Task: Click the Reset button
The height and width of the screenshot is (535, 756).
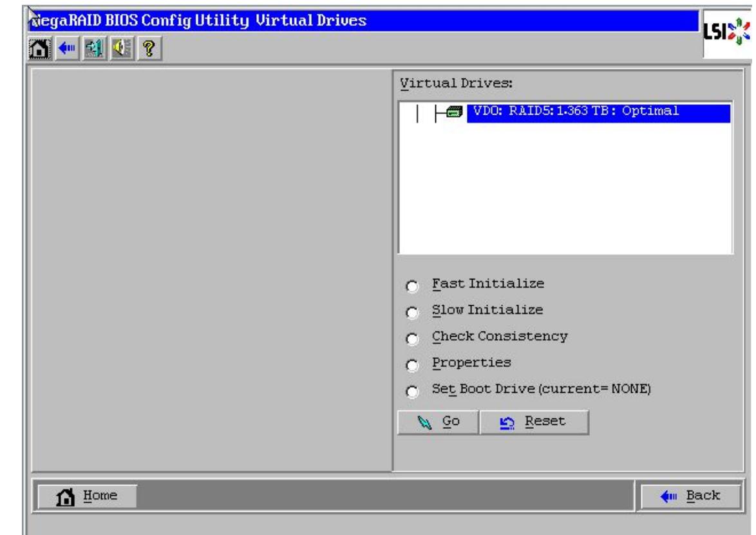Action: point(534,422)
